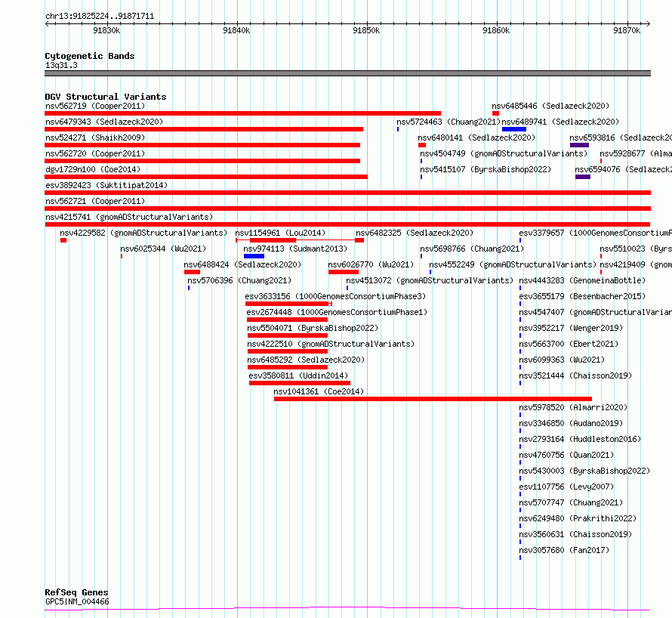The width and height of the screenshot is (672, 618).
Task: Select nsv1154961 (Lou2014) label
Action: tap(280, 233)
